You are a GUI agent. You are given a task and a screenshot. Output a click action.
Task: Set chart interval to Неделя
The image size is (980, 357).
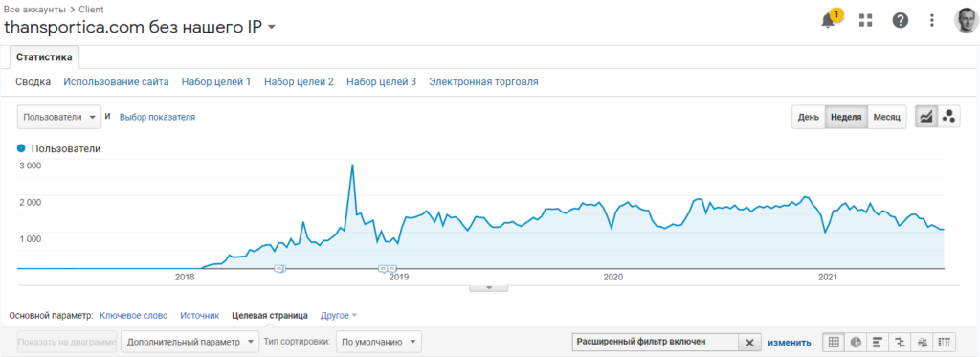846,117
